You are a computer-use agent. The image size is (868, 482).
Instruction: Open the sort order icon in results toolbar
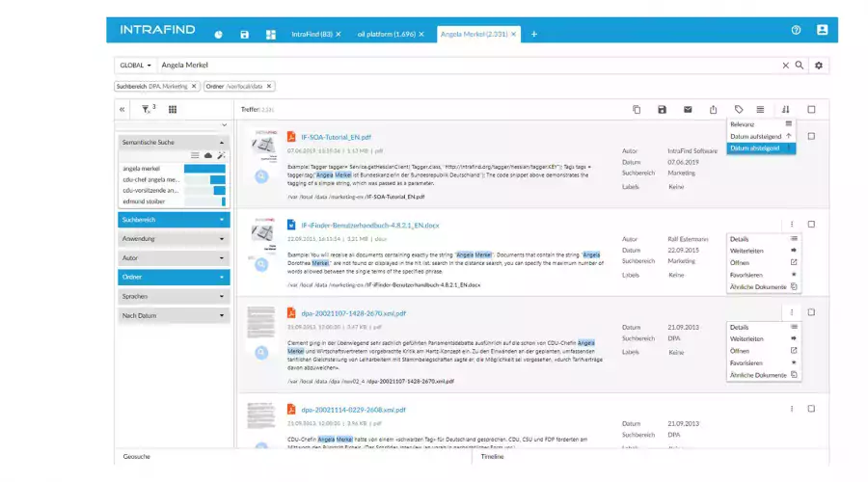click(785, 110)
